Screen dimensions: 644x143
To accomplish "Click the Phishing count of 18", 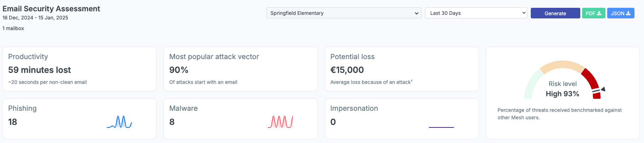I will tap(13, 122).
